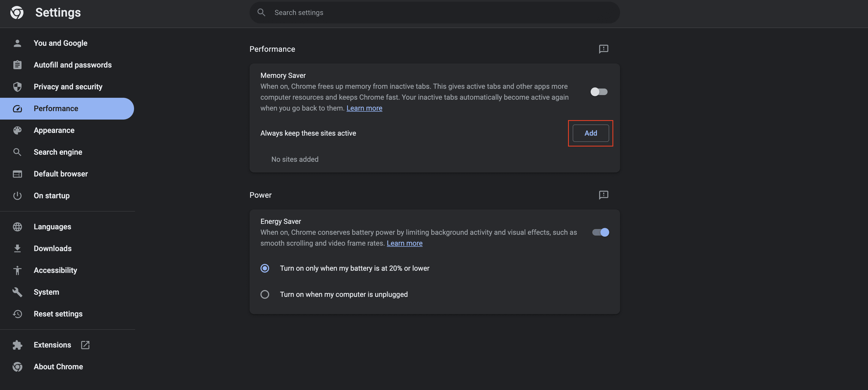The width and height of the screenshot is (868, 390).
Task: Send feedback icon for Power section
Action: (603, 195)
